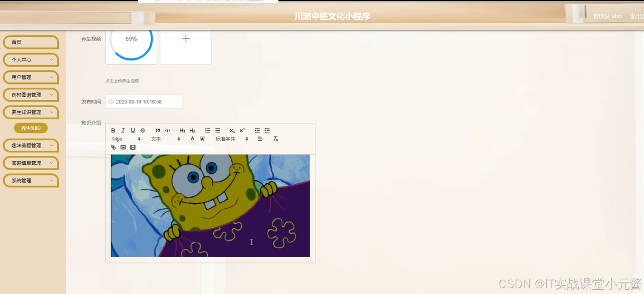This screenshot has width=644, height=294.
Task: Clear text formatting
Action: (275, 139)
